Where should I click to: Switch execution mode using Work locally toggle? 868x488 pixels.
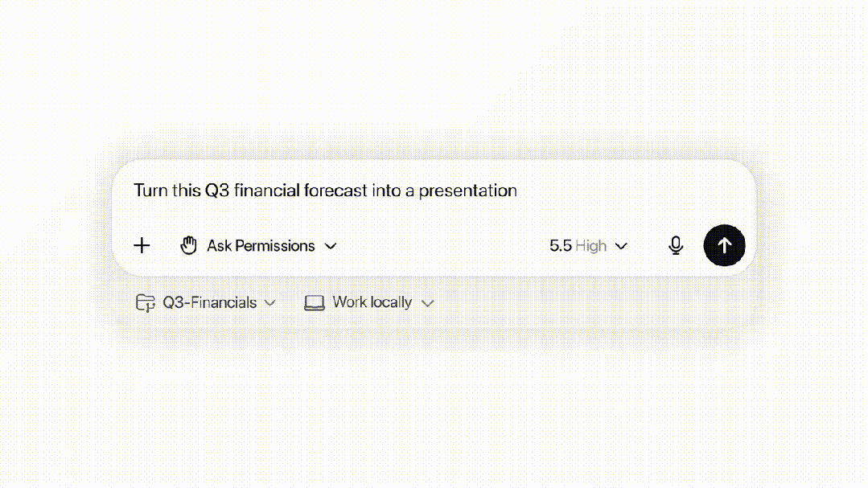pos(368,302)
